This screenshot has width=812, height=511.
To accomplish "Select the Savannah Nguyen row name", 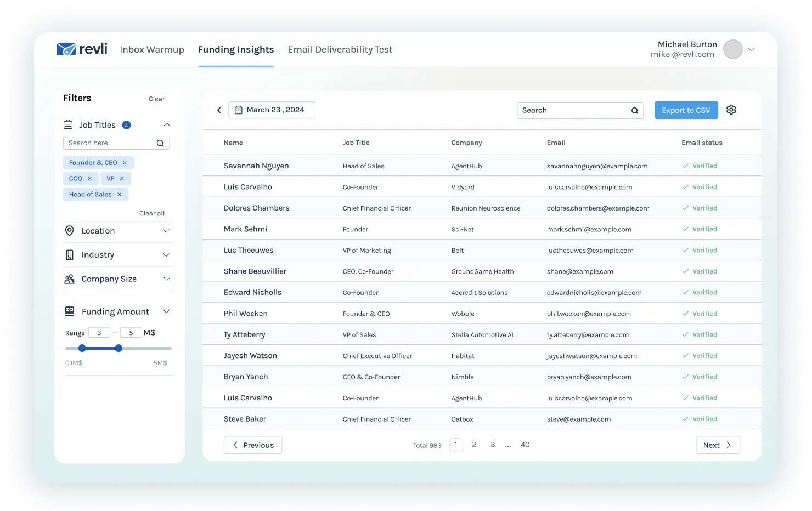I will point(256,166).
